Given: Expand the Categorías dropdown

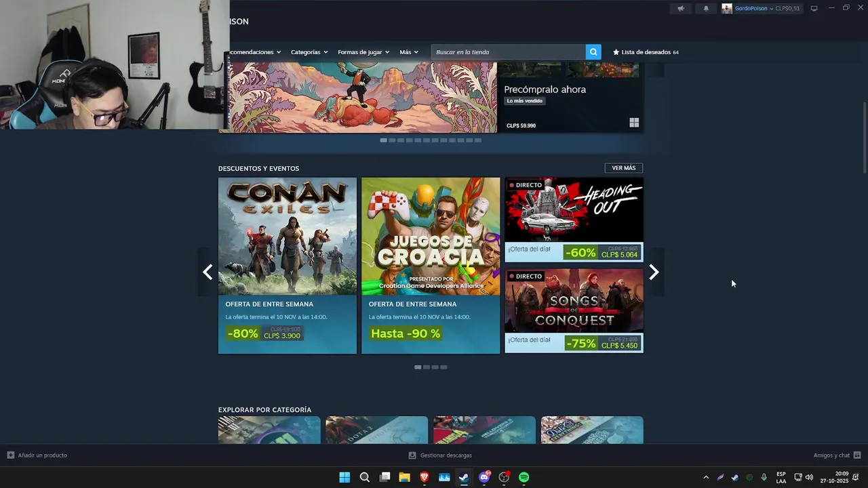Looking at the screenshot, I should pos(309,52).
